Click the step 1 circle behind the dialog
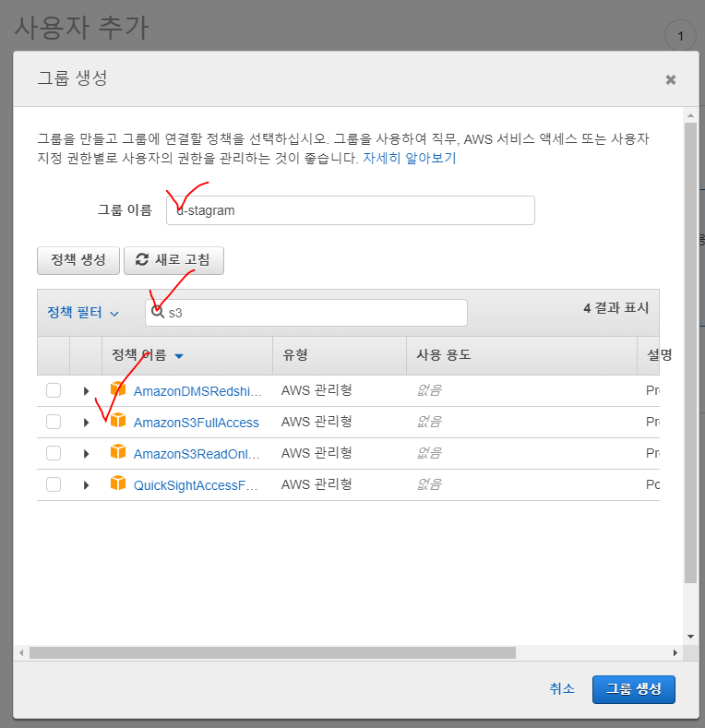The image size is (705, 728). click(x=680, y=36)
